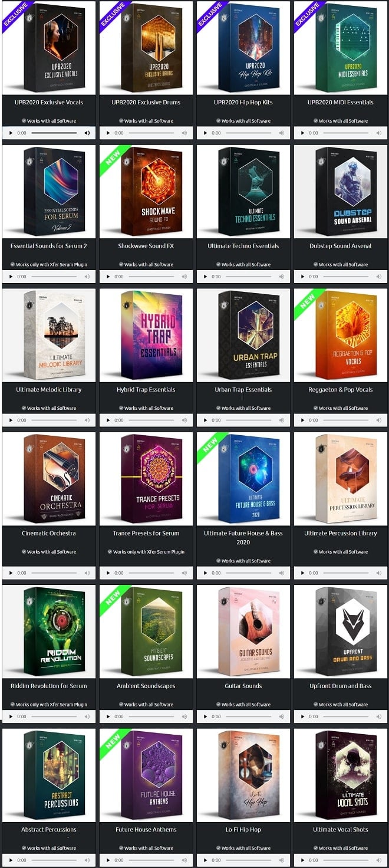Viewport: 389px width, 868px height.
Task: Open the UPB2020 MIDI Essentials product link
Action: coord(341,102)
